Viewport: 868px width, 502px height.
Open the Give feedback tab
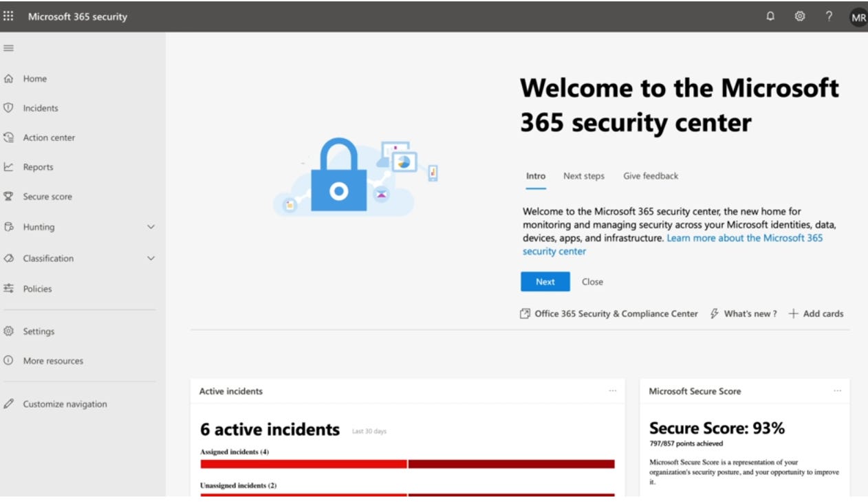pyautogui.click(x=650, y=176)
